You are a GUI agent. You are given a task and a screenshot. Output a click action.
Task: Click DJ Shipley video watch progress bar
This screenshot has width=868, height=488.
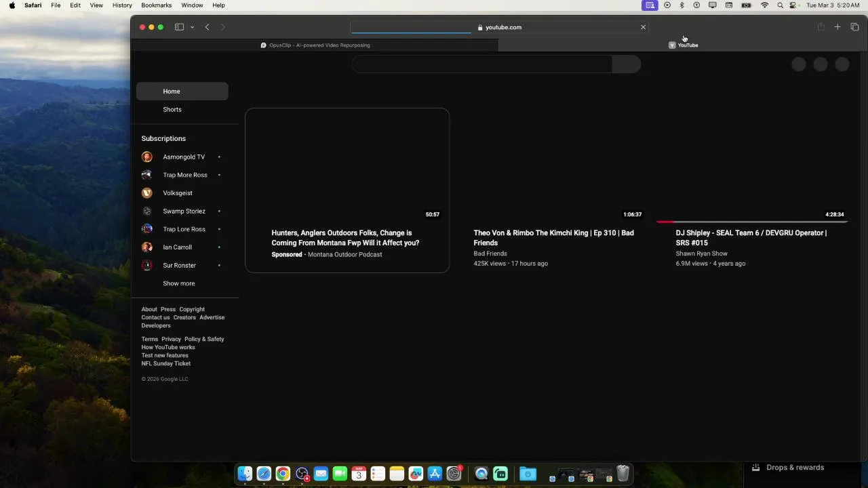tap(752, 222)
